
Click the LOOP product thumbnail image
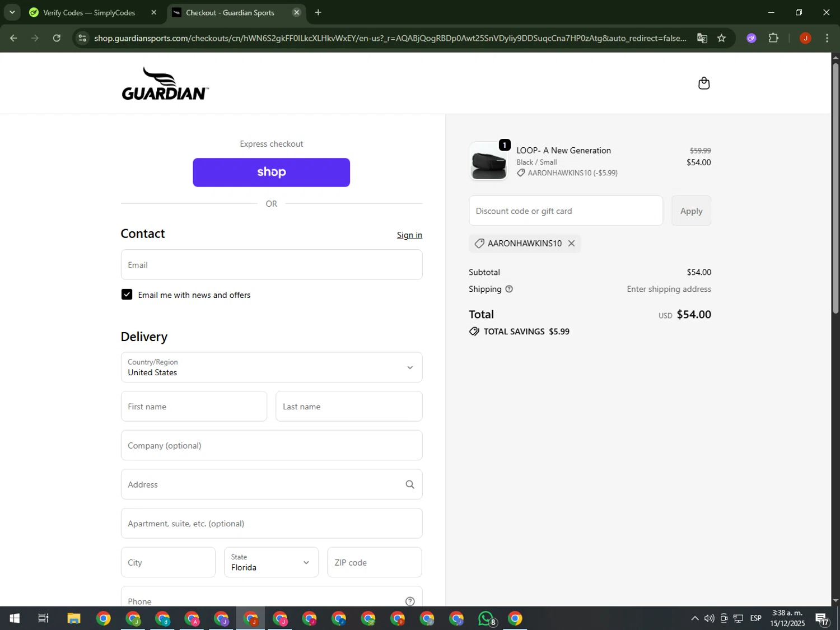(488, 161)
